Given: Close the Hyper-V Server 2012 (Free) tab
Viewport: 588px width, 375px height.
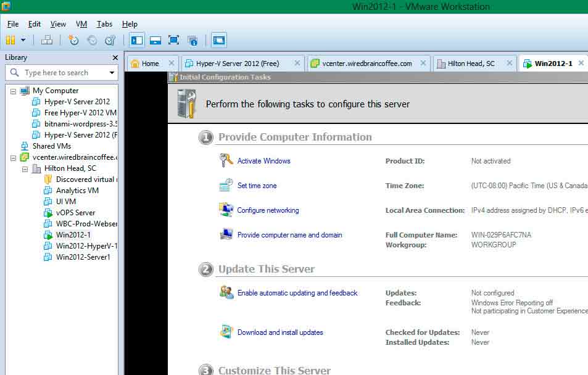Looking at the screenshot, I should [297, 63].
